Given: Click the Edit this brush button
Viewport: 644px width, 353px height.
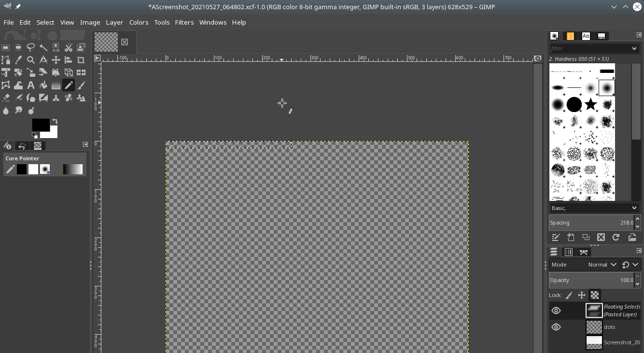Looking at the screenshot, I should 556,237.
